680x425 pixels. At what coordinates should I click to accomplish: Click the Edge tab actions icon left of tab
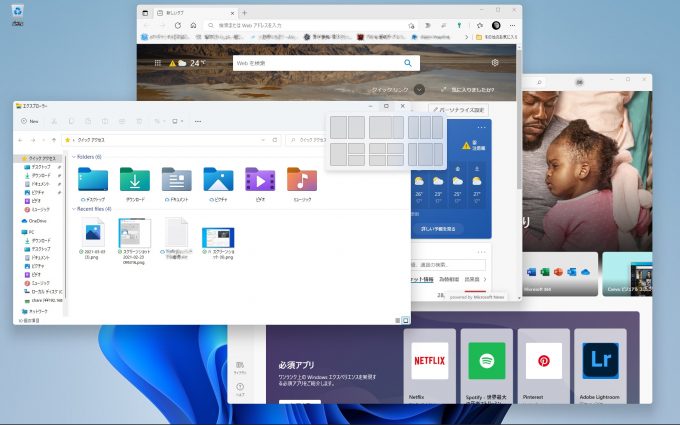click(x=145, y=13)
